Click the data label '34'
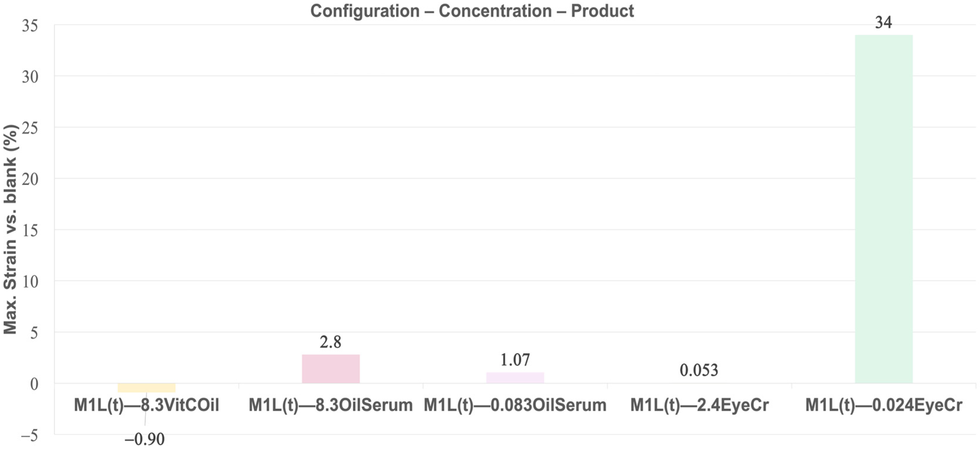The width and height of the screenshot is (980, 449). pyautogui.click(x=883, y=23)
